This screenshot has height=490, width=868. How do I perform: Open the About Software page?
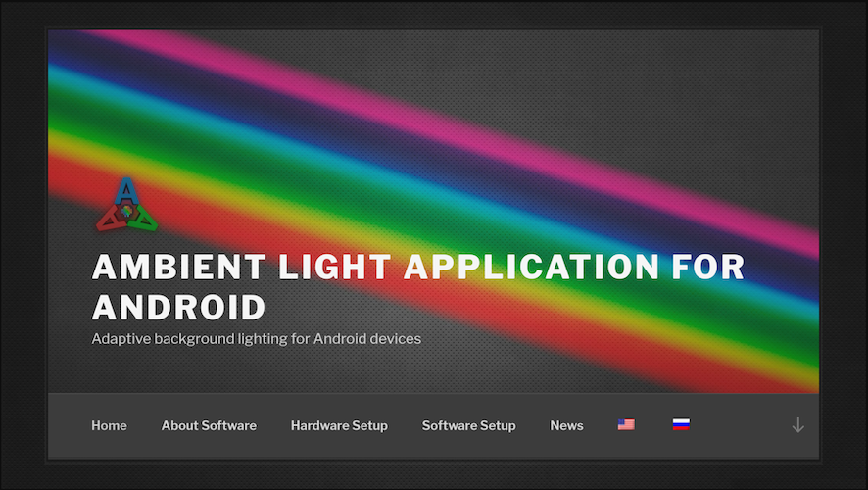209,425
